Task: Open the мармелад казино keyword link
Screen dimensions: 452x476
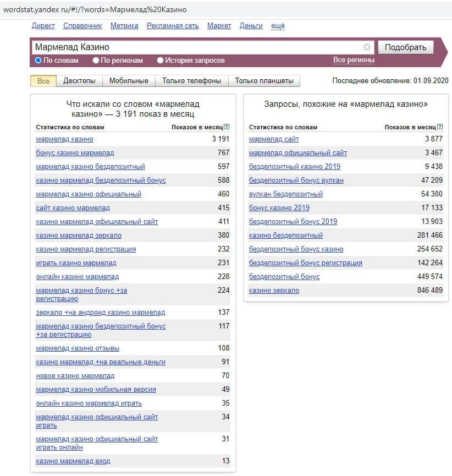Action: 65,139
